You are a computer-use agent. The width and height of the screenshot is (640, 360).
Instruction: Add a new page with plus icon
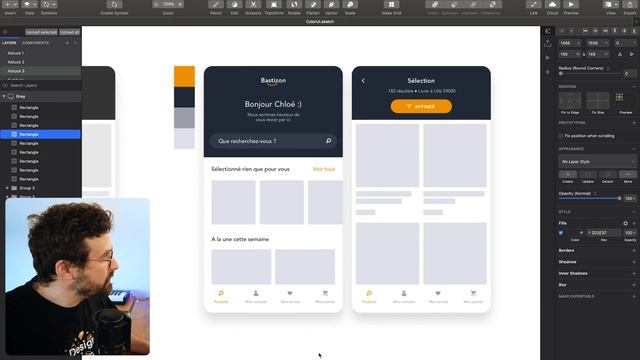(67, 43)
